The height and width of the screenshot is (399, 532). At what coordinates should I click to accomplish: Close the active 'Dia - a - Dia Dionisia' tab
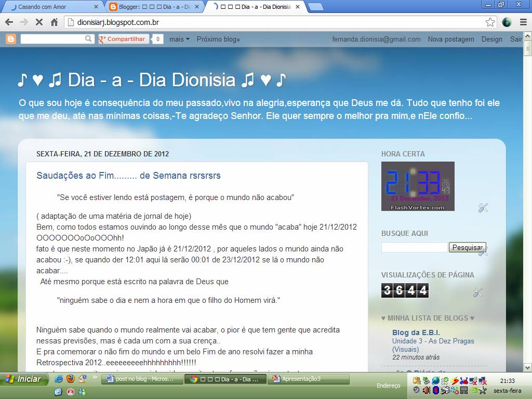298,6
